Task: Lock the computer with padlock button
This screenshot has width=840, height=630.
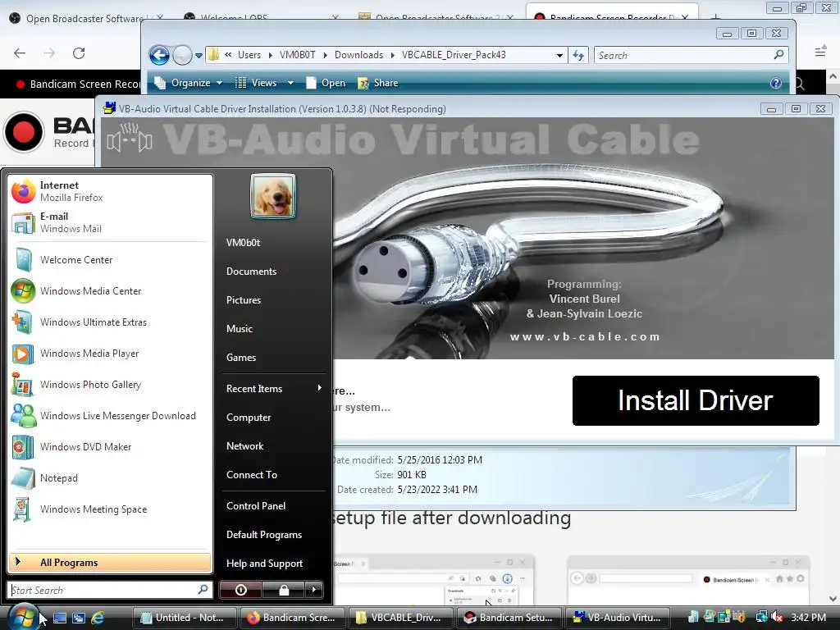Action: 283,590
